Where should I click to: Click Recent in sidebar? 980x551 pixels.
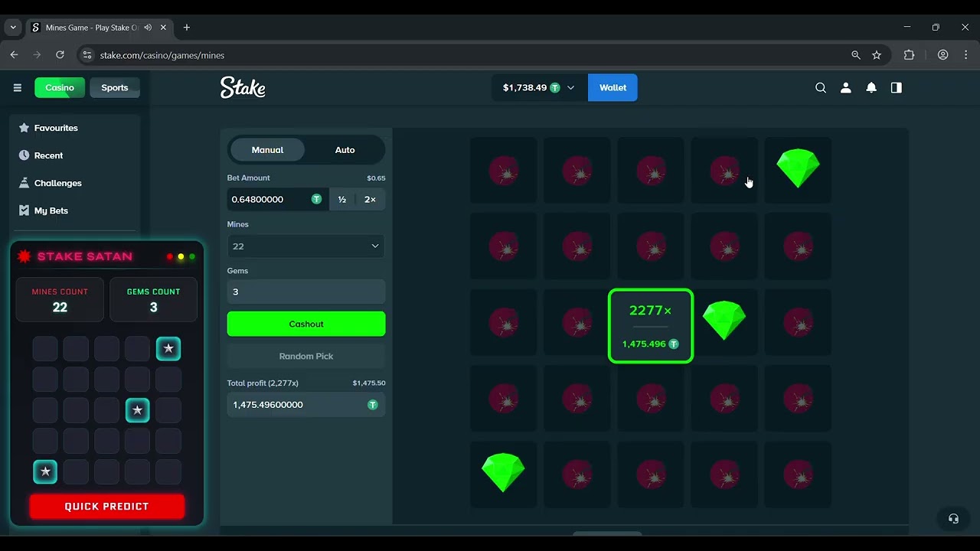coord(75,155)
